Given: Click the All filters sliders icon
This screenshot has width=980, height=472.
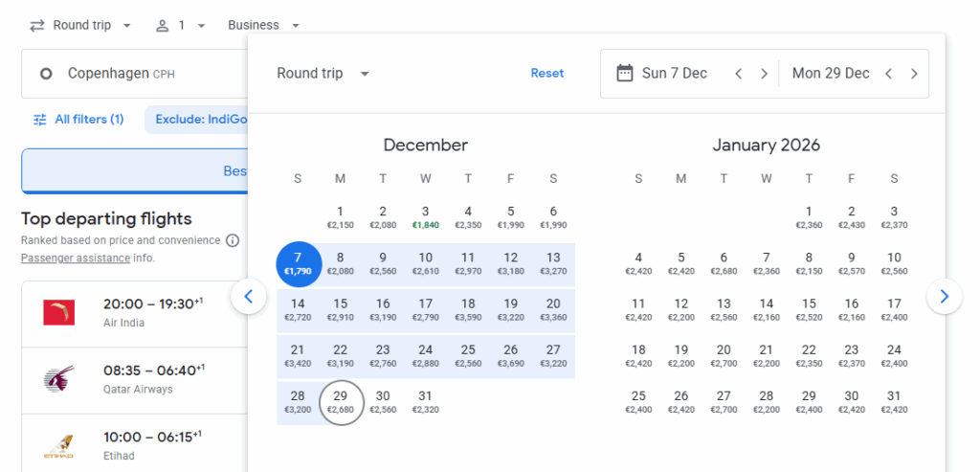Looking at the screenshot, I should click(x=40, y=120).
